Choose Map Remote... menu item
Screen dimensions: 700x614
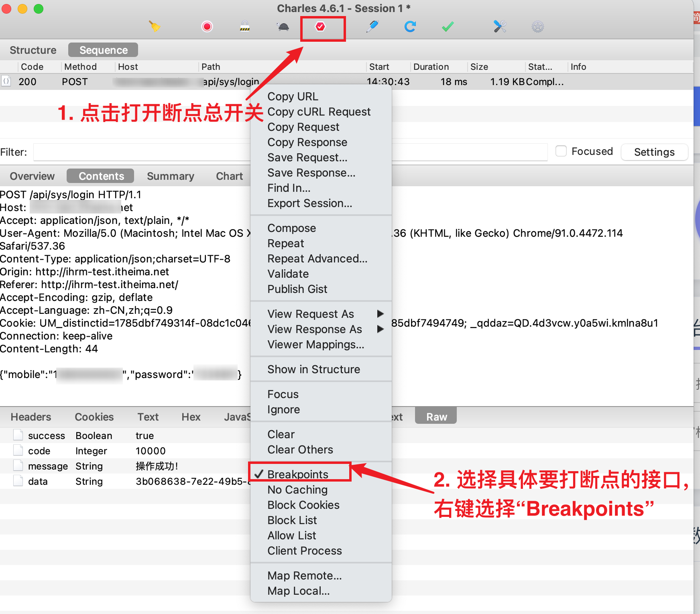coord(321,575)
